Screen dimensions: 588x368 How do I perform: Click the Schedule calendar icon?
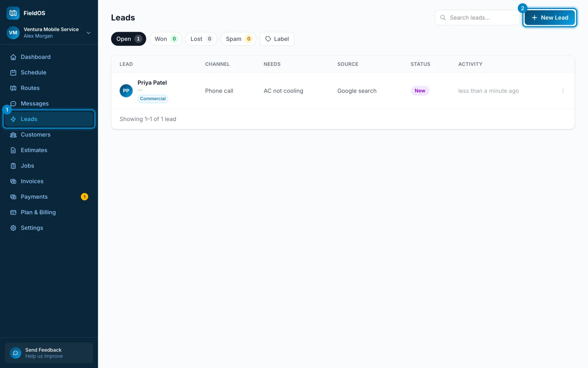13,72
